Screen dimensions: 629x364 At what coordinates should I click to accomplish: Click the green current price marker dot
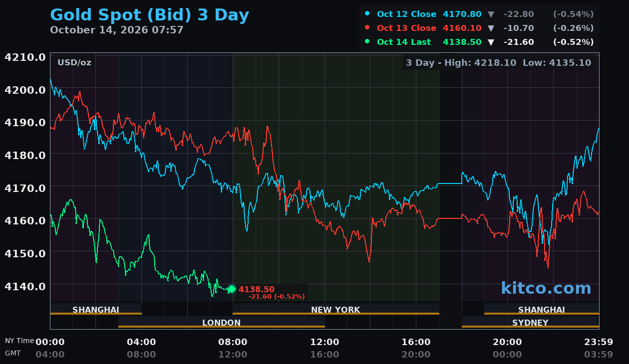232,289
